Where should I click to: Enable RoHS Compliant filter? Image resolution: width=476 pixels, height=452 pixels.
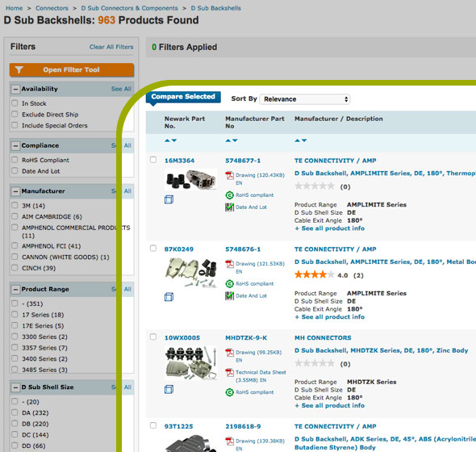point(15,160)
